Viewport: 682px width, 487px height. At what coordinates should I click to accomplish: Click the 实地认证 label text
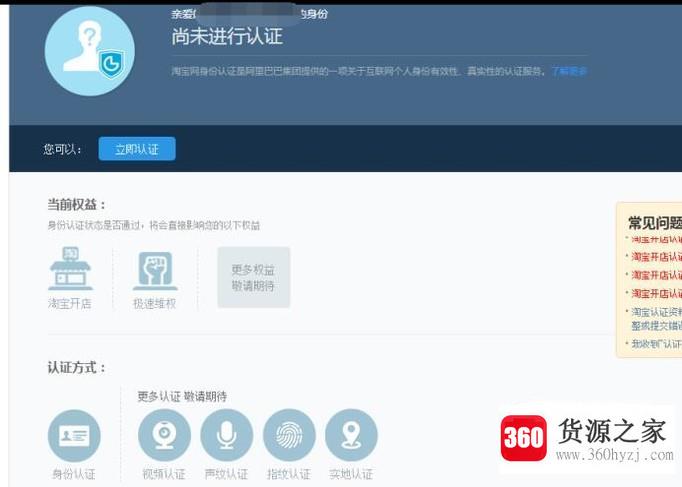(351, 474)
